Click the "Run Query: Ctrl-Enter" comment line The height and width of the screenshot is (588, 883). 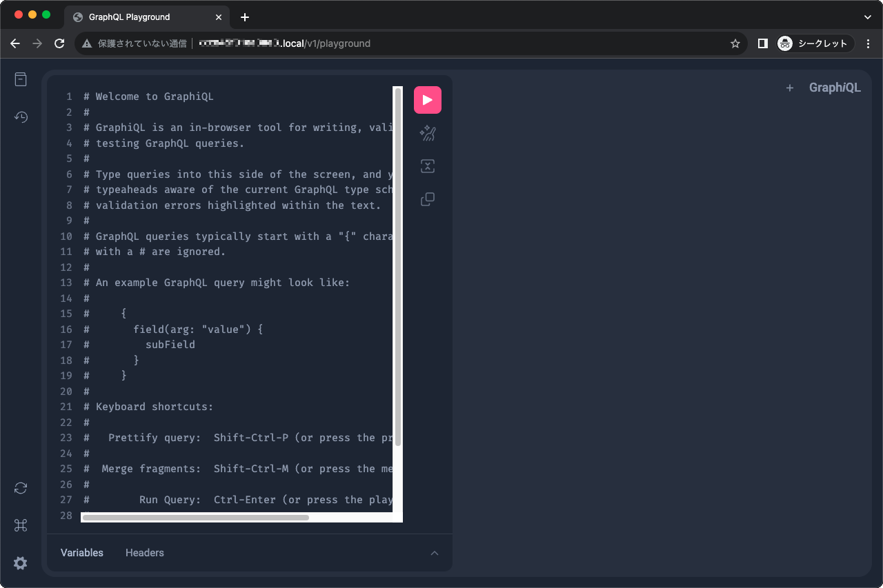tap(237, 500)
